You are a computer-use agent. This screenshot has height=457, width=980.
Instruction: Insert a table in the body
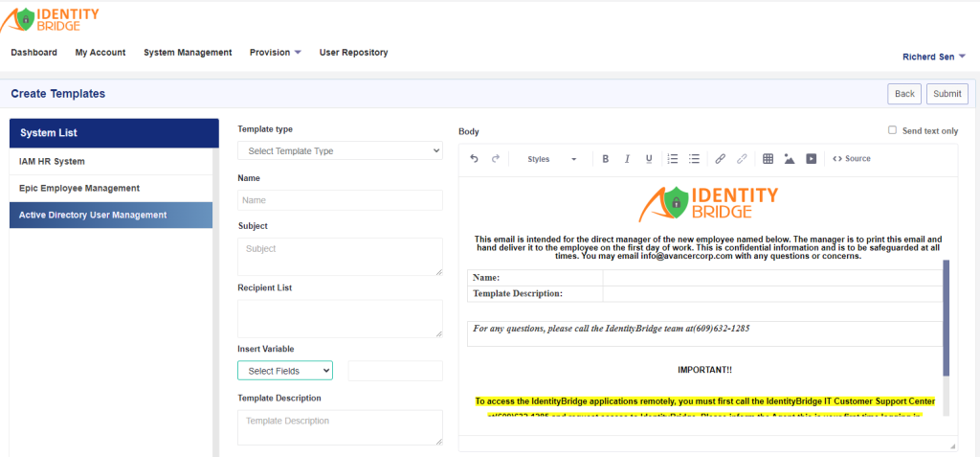tap(768, 159)
